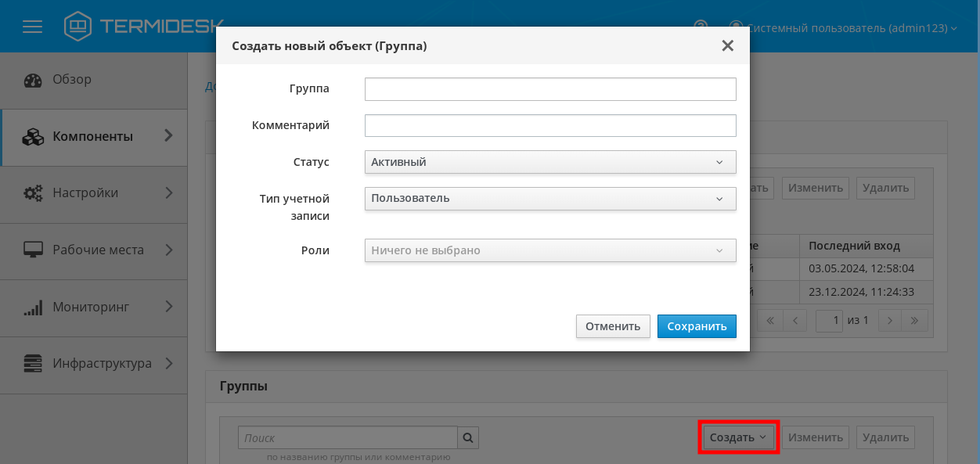The width and height of the screenshot is (980, 464).
Task: Click the Отменить button
Action: pyautogui.click(x=613, y=326)
